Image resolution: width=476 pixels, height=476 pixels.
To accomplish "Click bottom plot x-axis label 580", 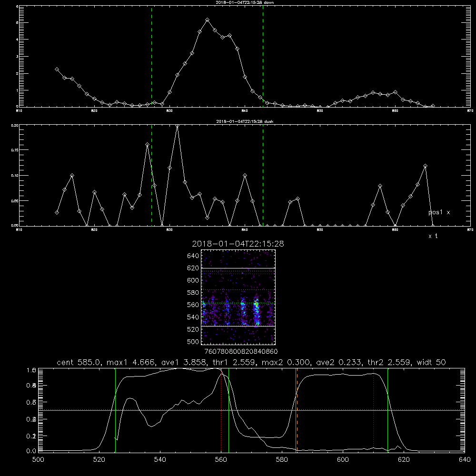I will pyautogui.click(x=282, y=460).
